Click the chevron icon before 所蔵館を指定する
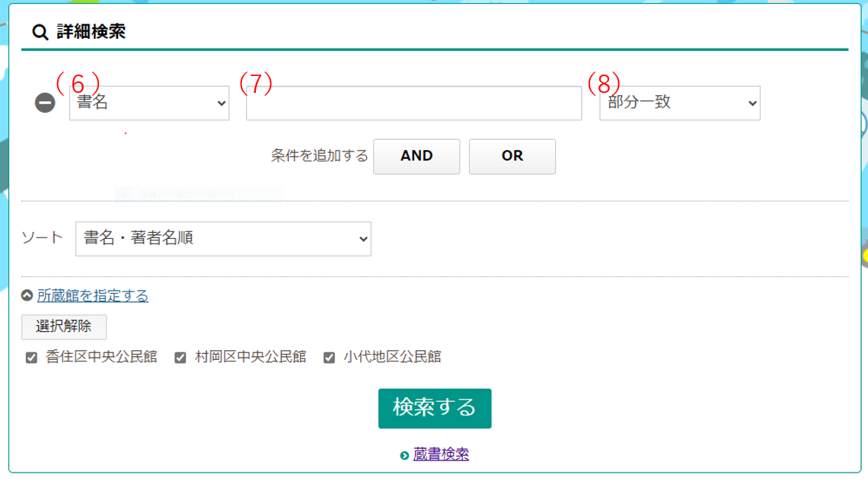 [x=27, y=296]
